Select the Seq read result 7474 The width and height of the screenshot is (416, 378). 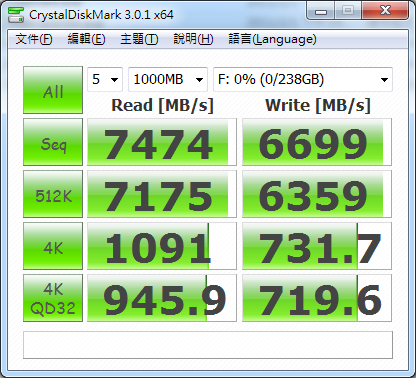tap(162, 142)
